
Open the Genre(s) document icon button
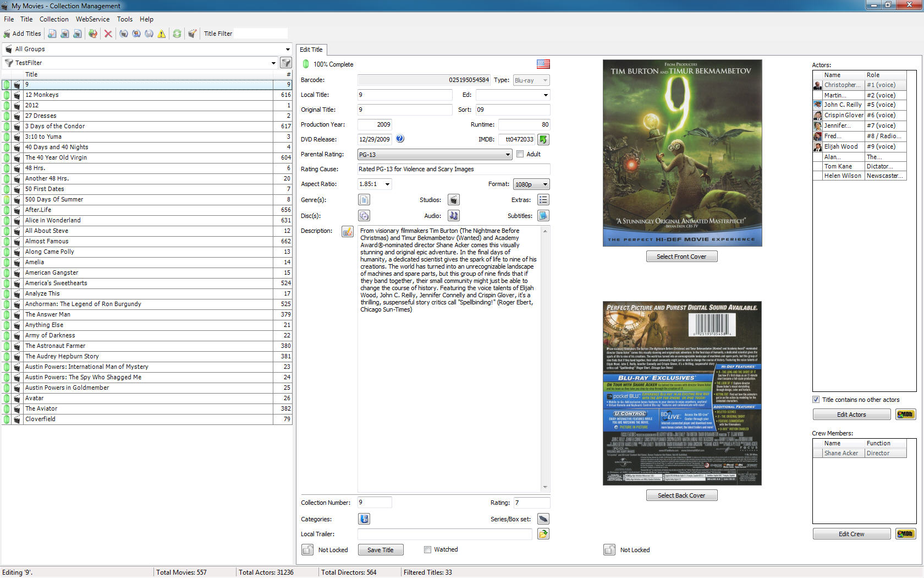[364, 200]
